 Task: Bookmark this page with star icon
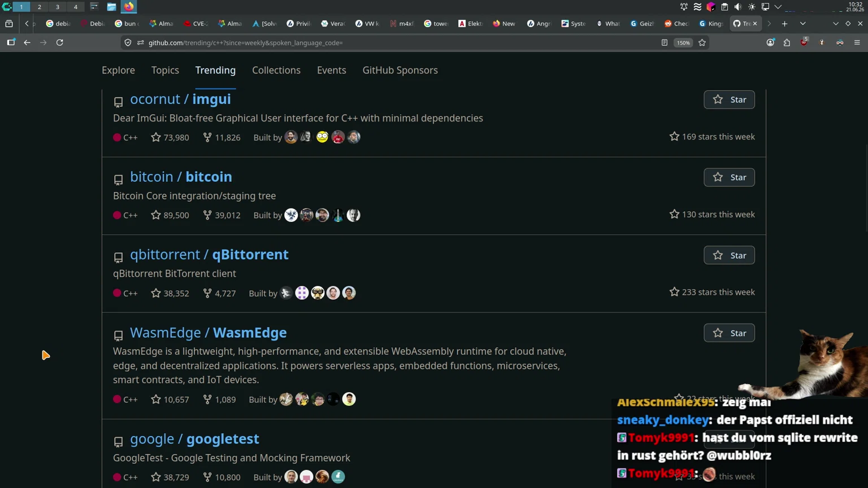pos(702,42)
